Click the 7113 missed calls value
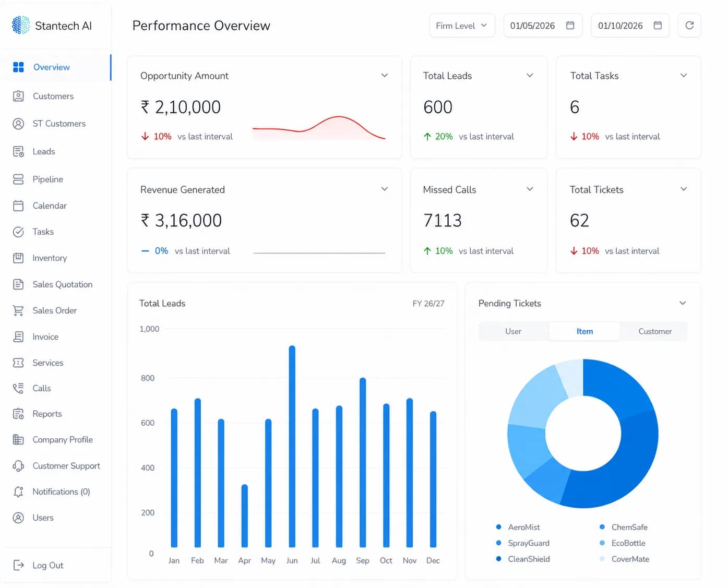Viewport: 728px width, 588px height. click(443, 220)
